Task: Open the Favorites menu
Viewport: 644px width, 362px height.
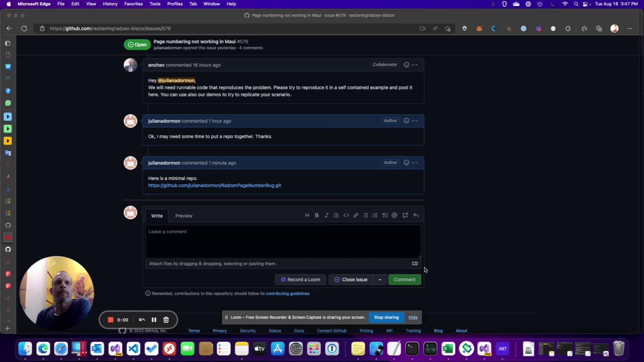Action: pos(133,4)
